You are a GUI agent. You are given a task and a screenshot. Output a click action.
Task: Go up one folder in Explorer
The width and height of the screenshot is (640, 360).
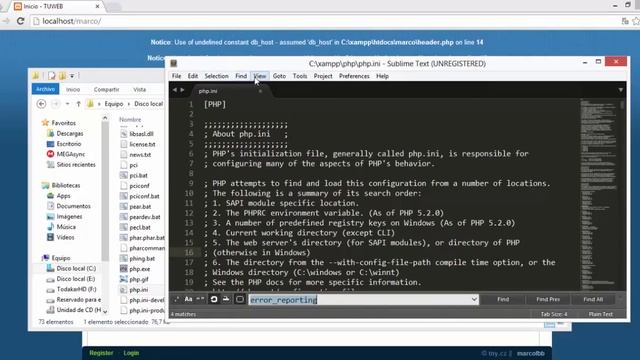(x=78, y=104)
